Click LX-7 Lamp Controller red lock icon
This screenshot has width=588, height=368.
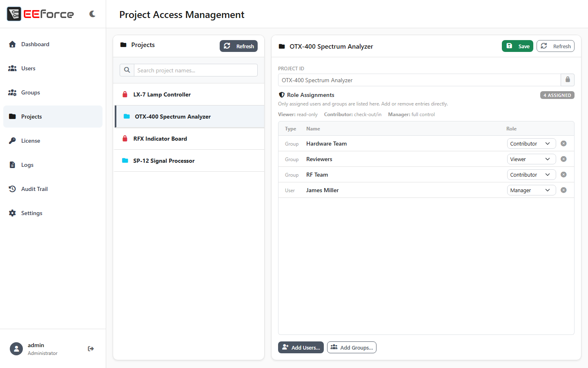coord(125,94)
